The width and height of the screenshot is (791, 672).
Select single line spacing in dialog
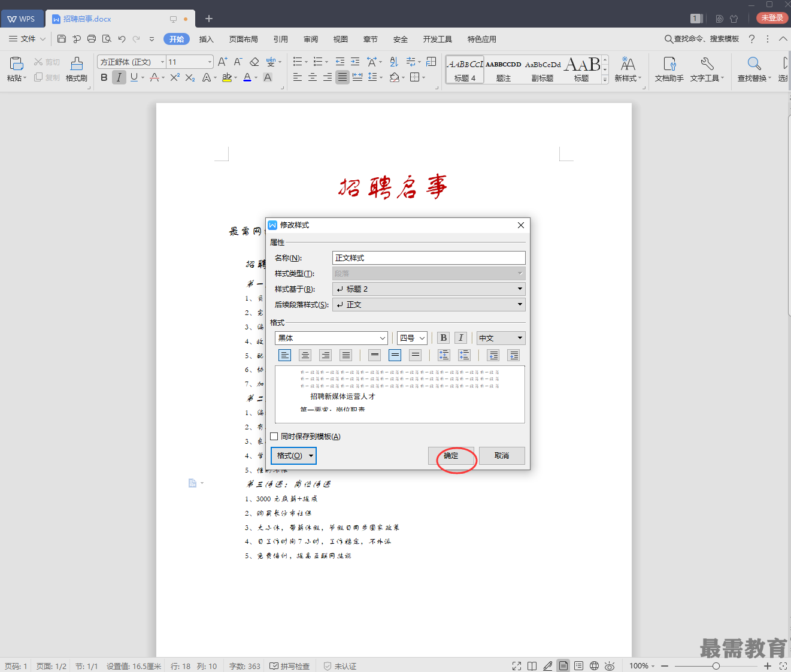375,355
